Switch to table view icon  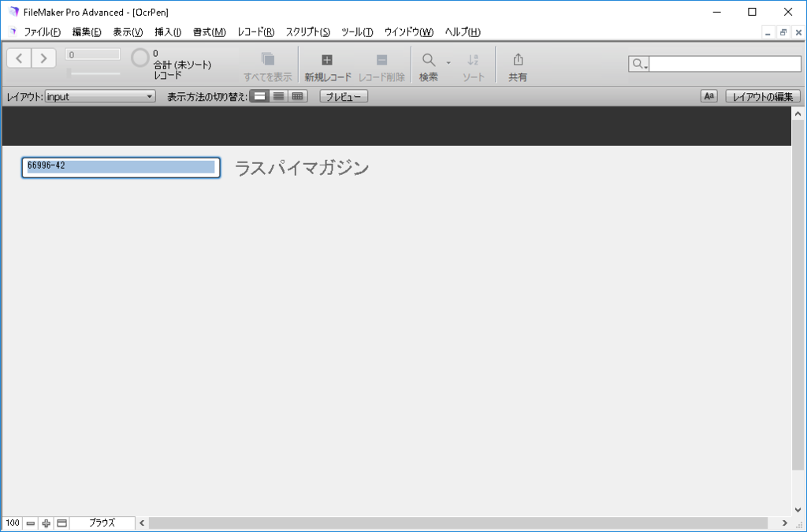point(297,96)
